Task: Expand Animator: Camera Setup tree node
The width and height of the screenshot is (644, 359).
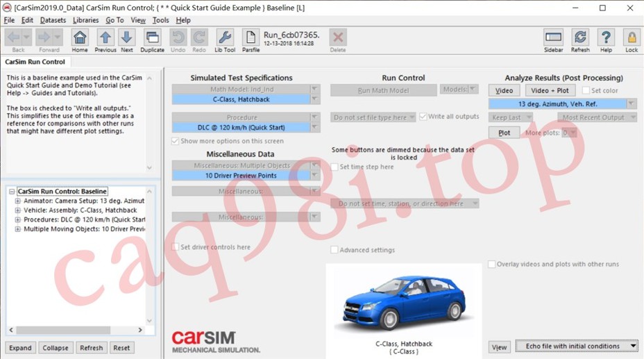Action: pos(17,201)
